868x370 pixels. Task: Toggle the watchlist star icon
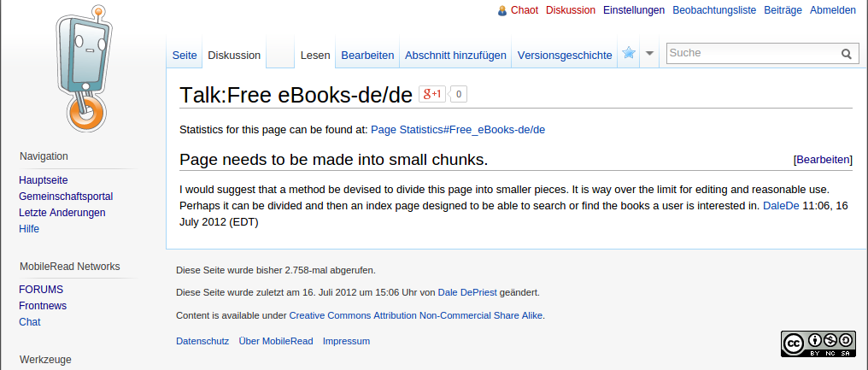(629, 54)
